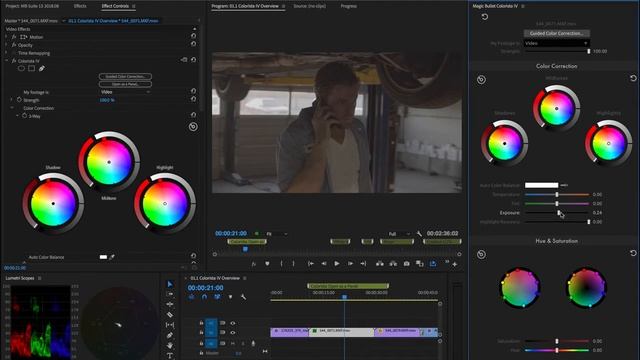Toggle Strength animation stopwatch in Effect Controls
Screen dimensions: 640x360
click(x=19, y=100)
